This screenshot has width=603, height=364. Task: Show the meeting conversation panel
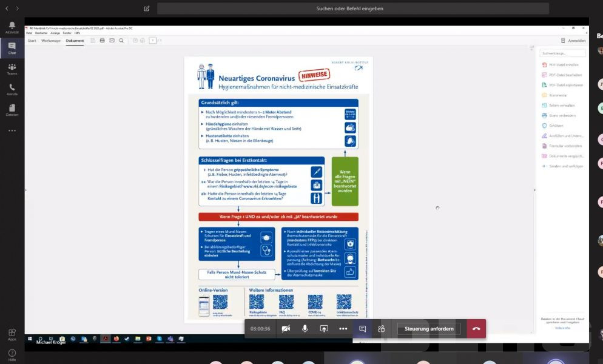pyautogui.click(x=362, y=329)
